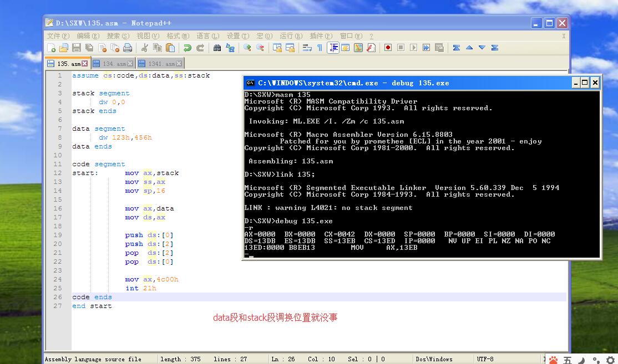Viewport: 618px width, 364px height.
Task: Click the Zoom Out magnifier icon
Action: pos(260,48)
